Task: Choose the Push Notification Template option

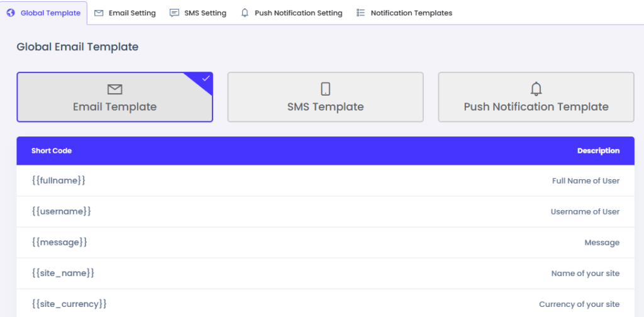Action: [536, 106]
